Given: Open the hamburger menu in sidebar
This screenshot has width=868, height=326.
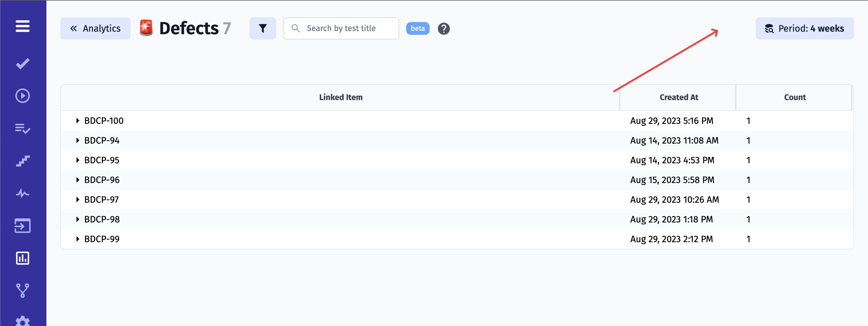Looking at the screenshot, I should tap(23, 26).
